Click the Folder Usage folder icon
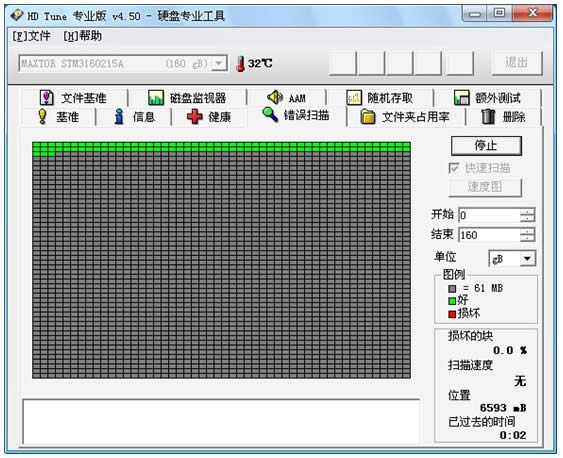The height and width of the screenshot is (458, 563). tap(368, 117)
